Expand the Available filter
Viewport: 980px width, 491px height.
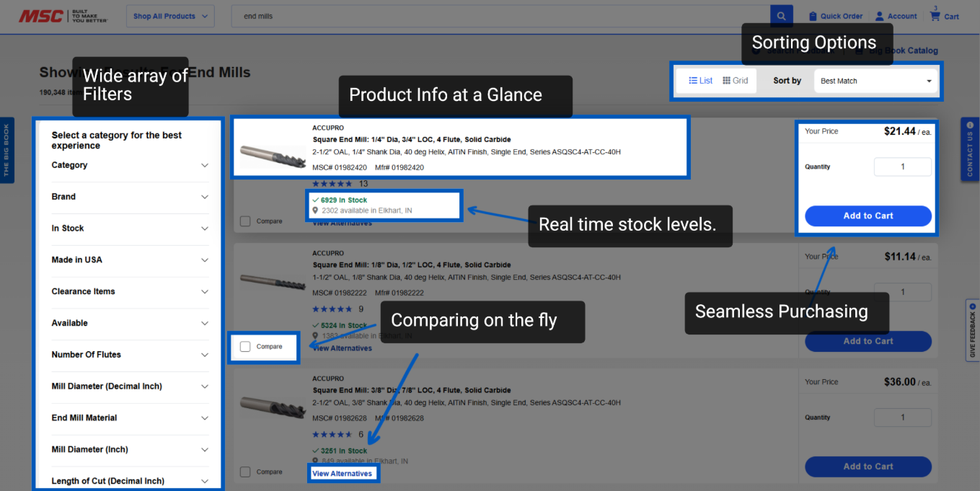pos(130,323)
